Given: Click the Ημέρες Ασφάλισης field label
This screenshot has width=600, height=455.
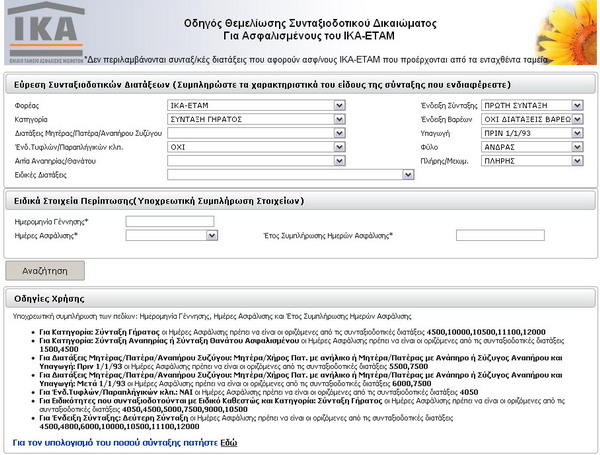Looking at the screenshot, I should (46, 236).
